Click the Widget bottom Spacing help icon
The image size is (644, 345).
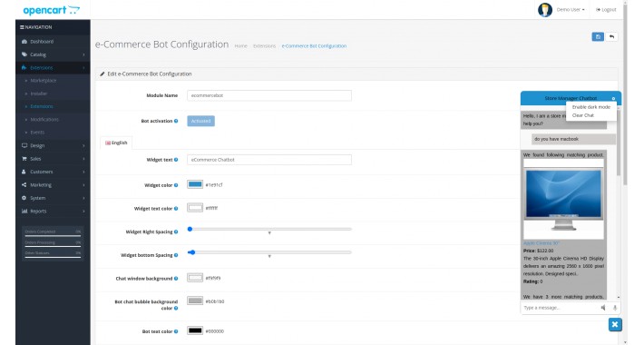pyautogui.click(x=176, y=255)
